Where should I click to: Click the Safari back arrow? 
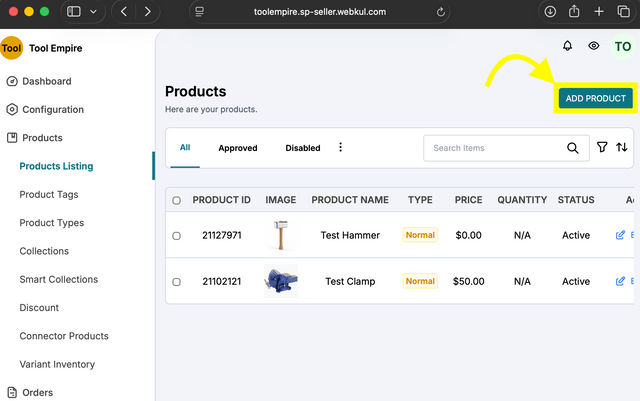tap(124, 11)
